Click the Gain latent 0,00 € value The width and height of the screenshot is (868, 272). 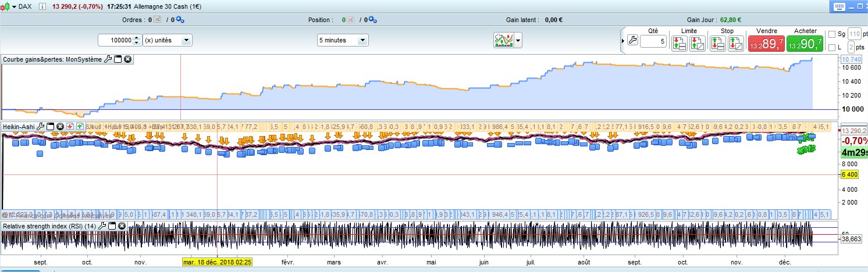tap(554, 19)
